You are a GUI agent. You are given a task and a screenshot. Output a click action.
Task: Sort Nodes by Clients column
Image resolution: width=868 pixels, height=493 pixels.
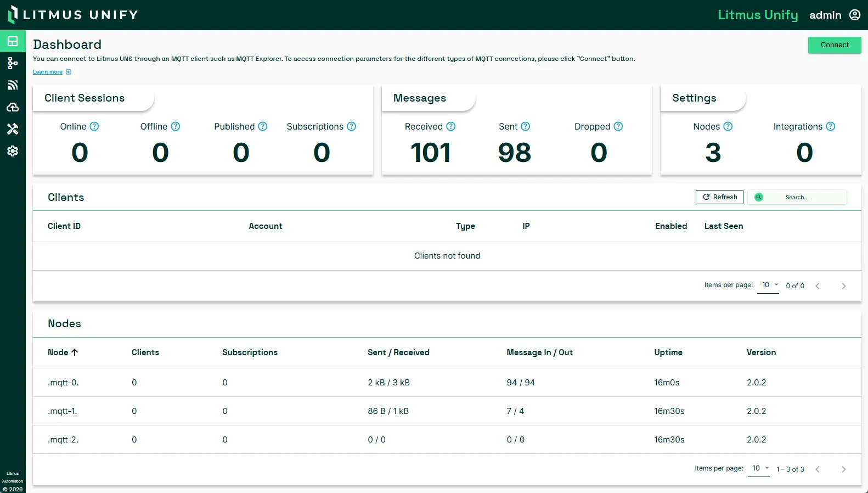[145, 352]
